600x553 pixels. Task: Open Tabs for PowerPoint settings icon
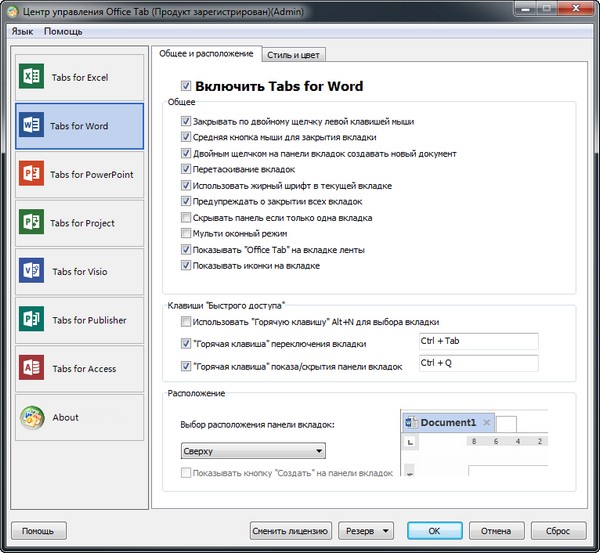tap(31, 174)
